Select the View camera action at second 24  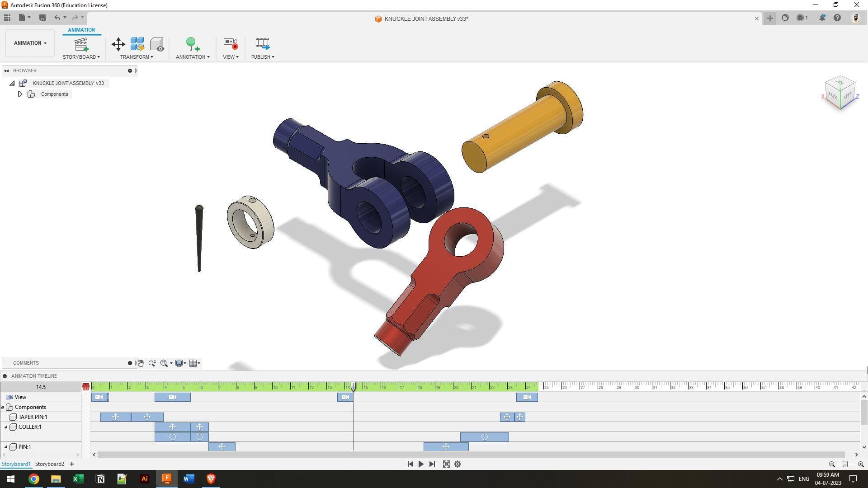point(527,397)
